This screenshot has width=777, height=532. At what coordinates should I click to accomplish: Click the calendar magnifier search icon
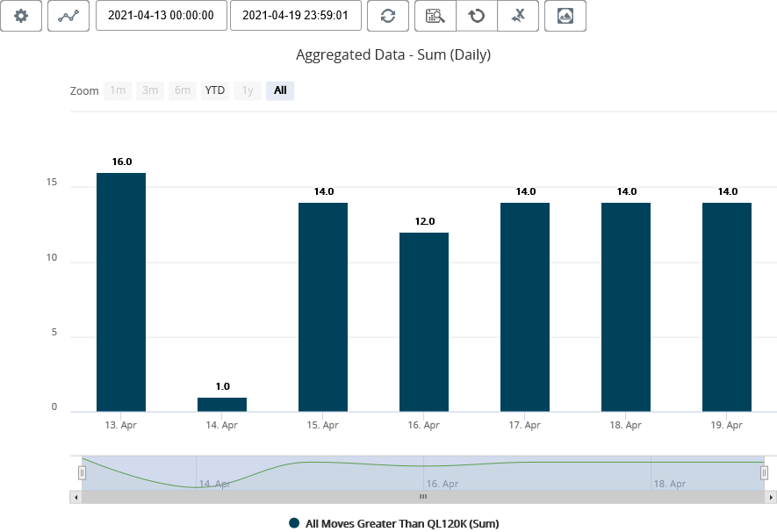435,16
